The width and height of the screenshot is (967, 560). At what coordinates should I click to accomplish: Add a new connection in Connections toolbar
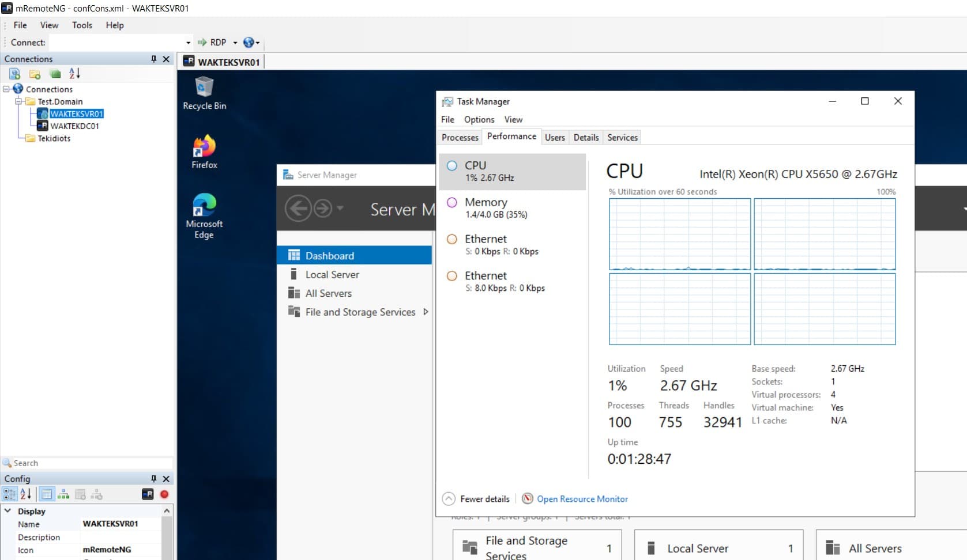point(15,74)
